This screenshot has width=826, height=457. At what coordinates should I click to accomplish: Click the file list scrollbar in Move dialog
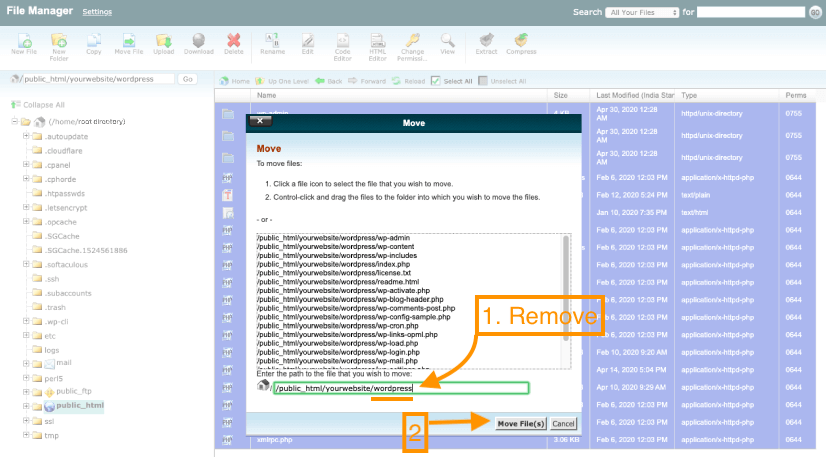point(566,288)
